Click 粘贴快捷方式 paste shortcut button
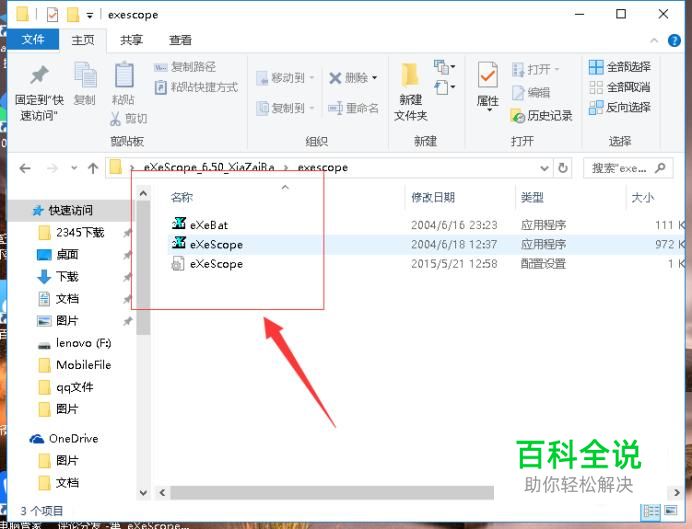The height and width of the screenshot is (529, 692). (196, 87)
